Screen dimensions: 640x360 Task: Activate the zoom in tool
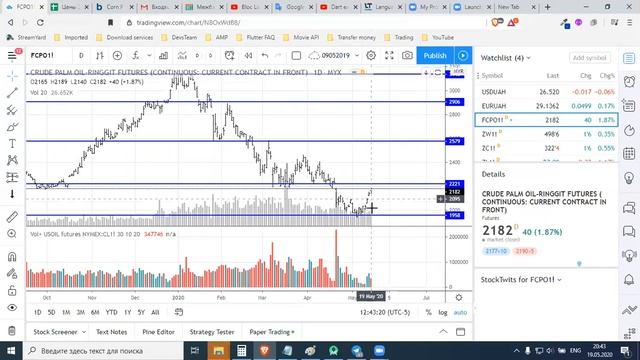tap(12, 233)
